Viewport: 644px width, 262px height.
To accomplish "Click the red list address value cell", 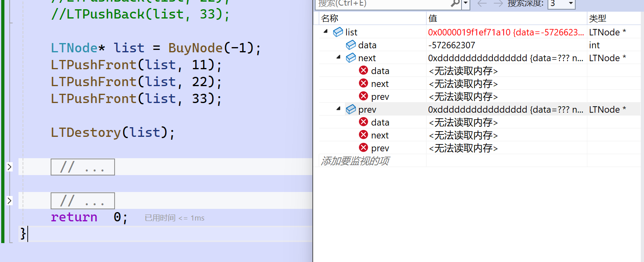I will (506, 32).
